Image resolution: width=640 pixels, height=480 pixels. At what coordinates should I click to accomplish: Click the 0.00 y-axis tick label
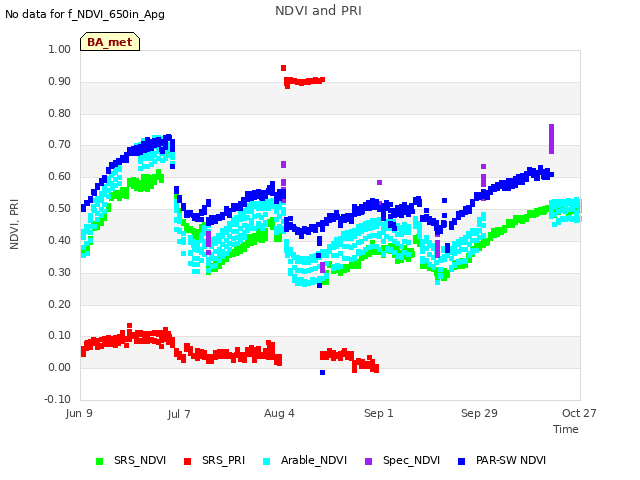60,368
